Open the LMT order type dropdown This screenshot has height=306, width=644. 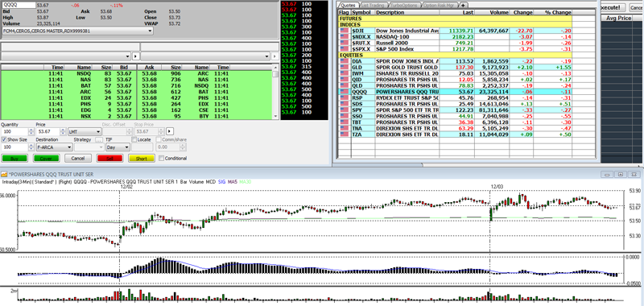pos(85,131)
